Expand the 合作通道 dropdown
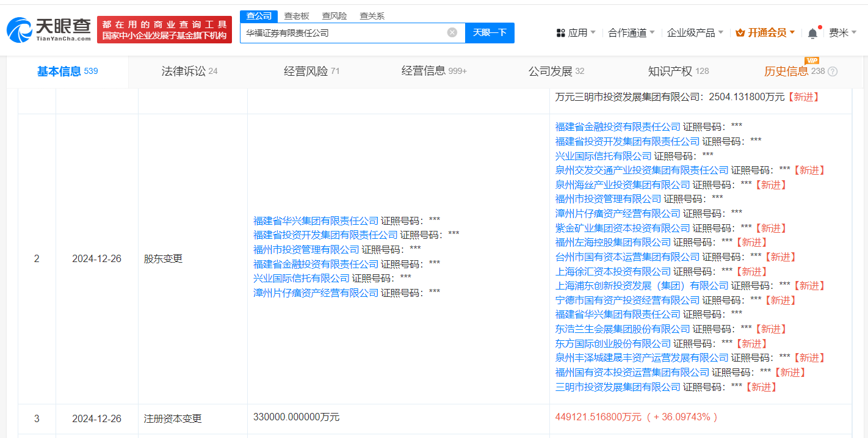Image resolution: width=868 pixels, height=438 pixels. click(x=631, y=33)
